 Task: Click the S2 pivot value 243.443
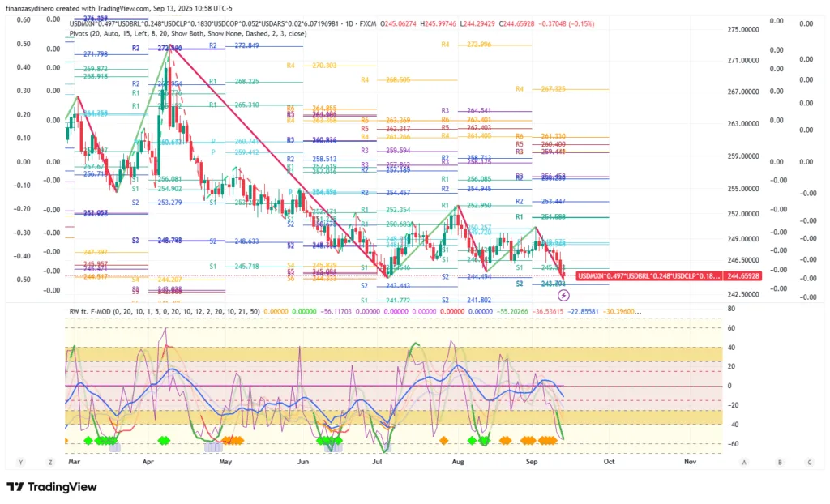point(398,286)
